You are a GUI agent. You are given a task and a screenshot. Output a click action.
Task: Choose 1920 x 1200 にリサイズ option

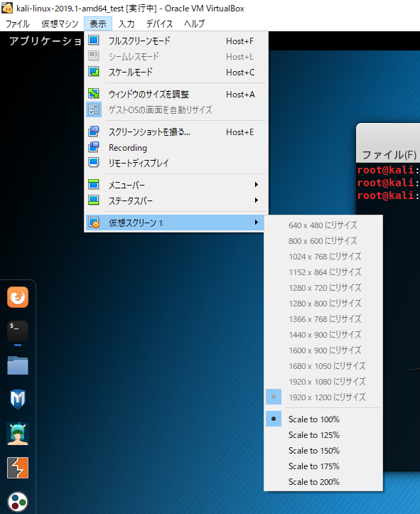(x=323, y=397)
